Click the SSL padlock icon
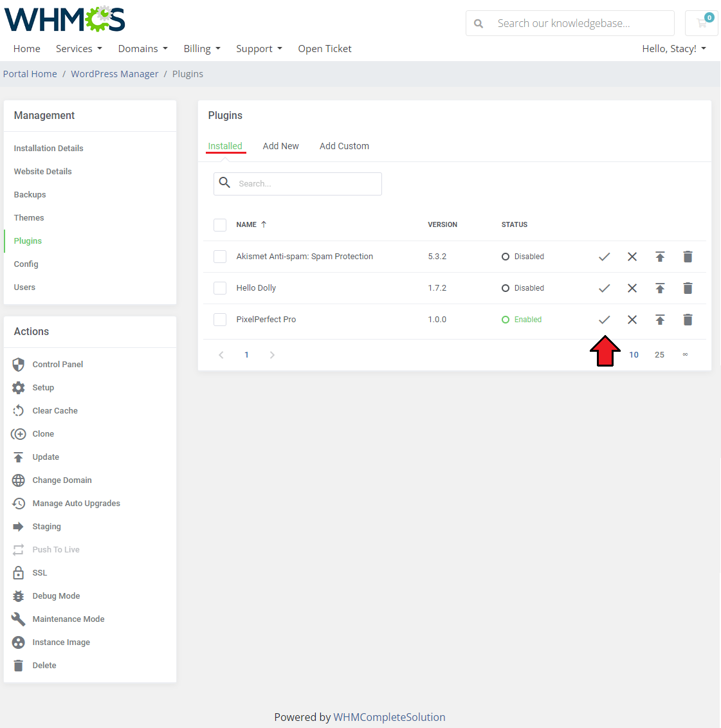The height and width of the screenshot is (728, 721). [18, 573]
